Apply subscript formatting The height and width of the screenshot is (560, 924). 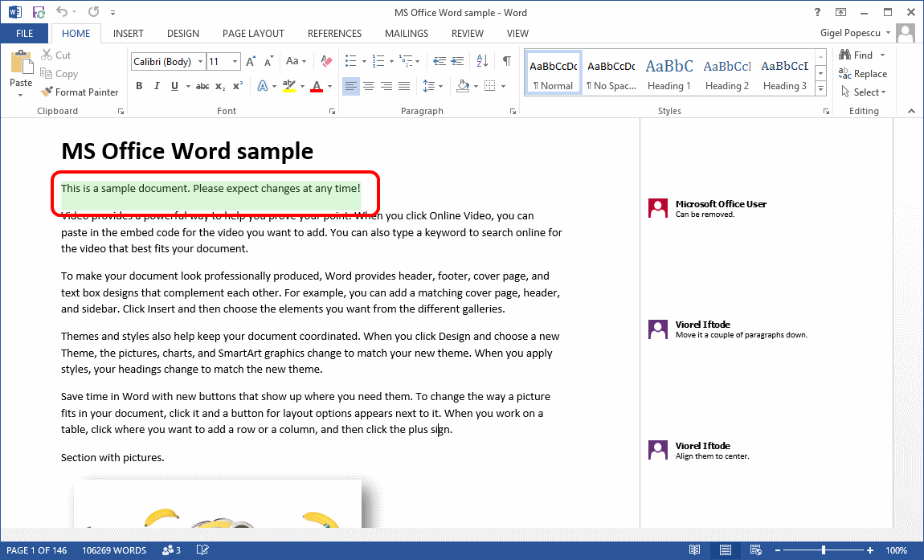tap(220, 86)
